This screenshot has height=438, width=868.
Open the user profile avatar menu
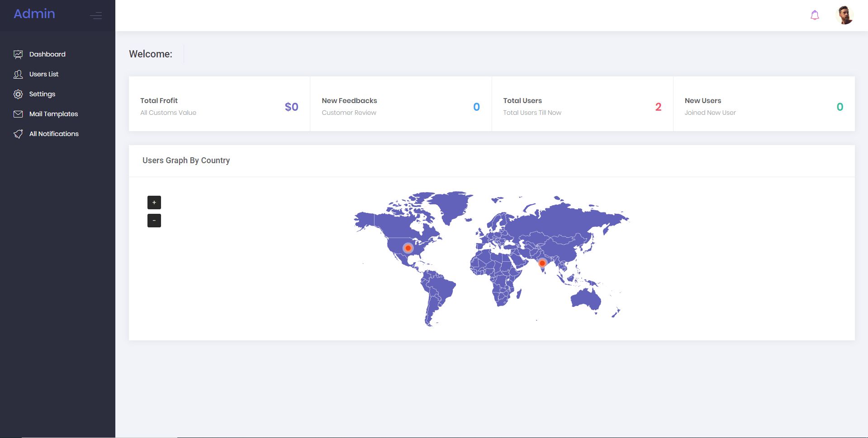click(844, 15)
